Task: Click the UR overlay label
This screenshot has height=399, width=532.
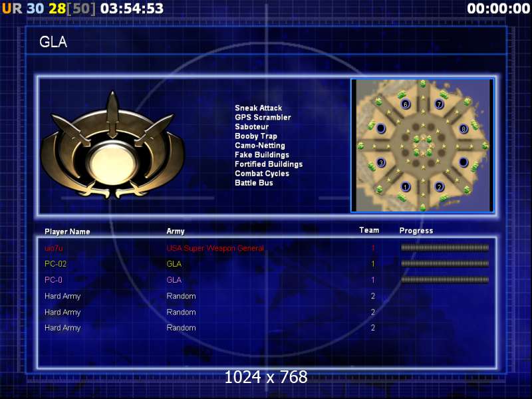Action: 12,9
